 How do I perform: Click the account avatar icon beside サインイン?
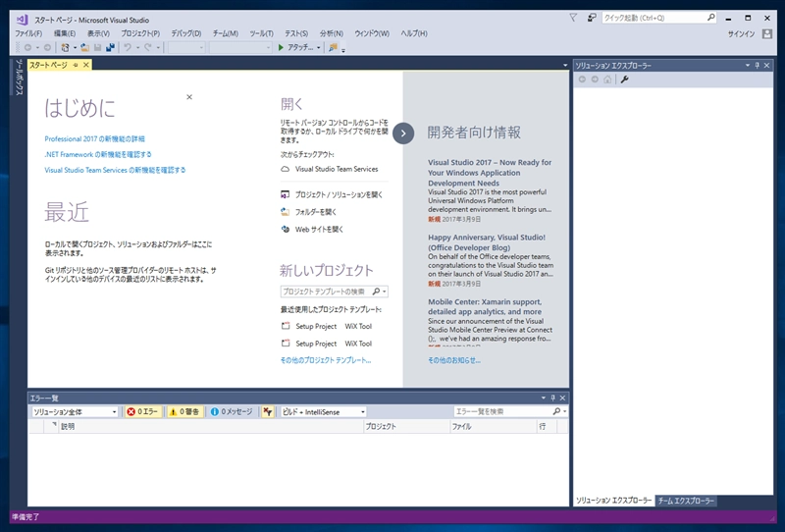click(x=767, y=33)
